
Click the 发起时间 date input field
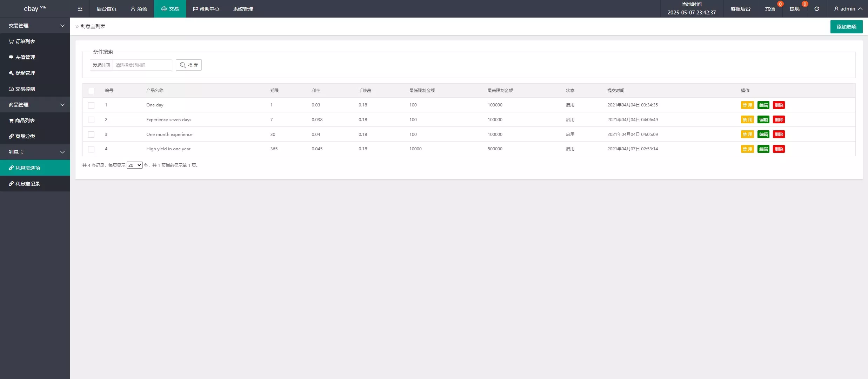click(142, 65)
